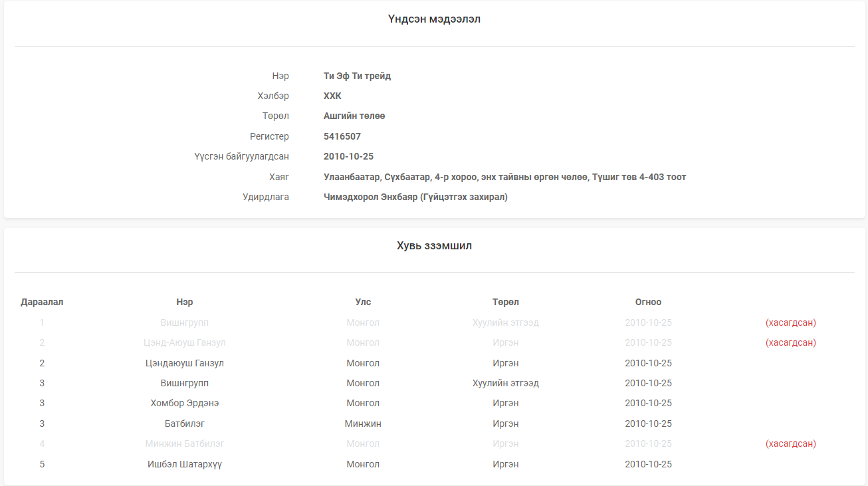Open shareholder "Цэндаюуш Ганзул" active row
This screenshot has width=868, height=486.
[185, 363]
